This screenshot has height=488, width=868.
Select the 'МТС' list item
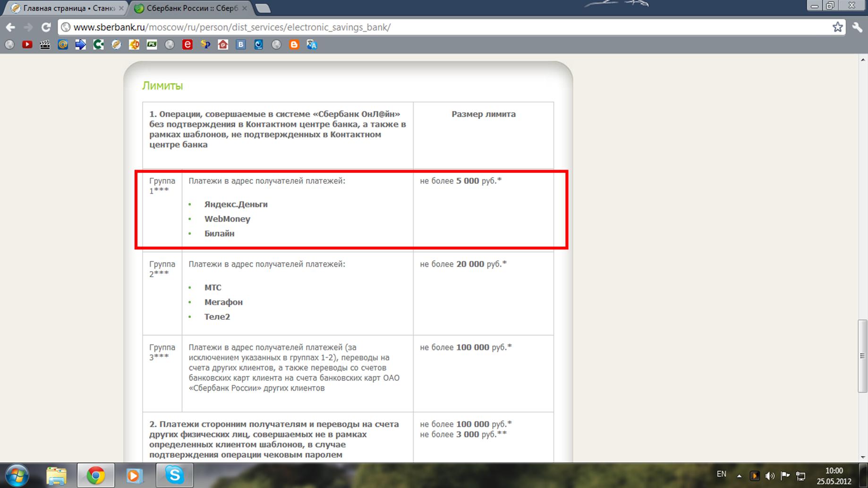pyautogui.click(x=213, y=287)
